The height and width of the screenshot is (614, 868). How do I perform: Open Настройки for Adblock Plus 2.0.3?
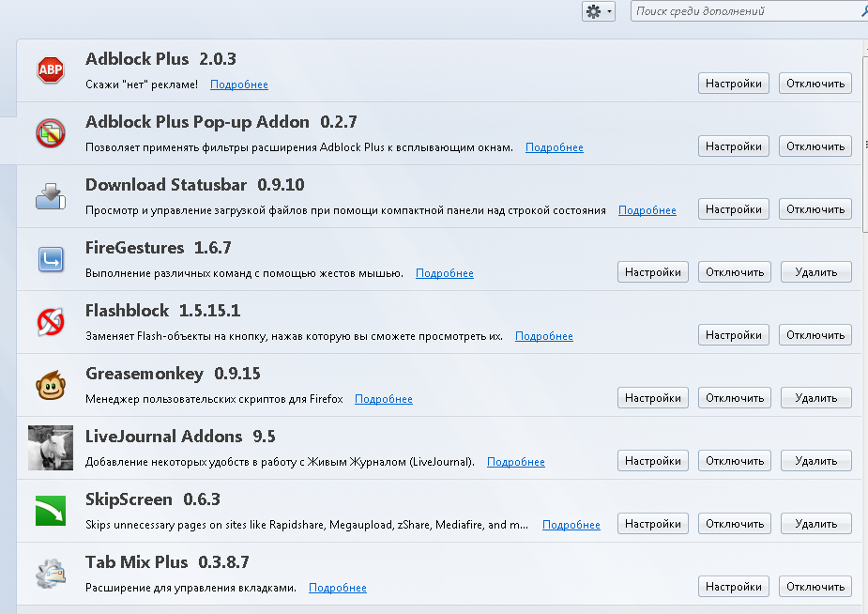click(734, 84)
